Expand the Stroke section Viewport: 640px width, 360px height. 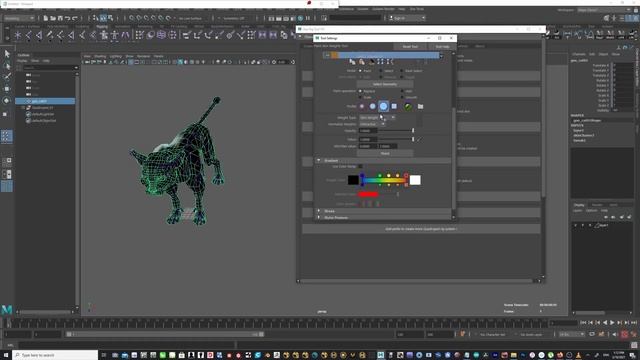point(319,211)
